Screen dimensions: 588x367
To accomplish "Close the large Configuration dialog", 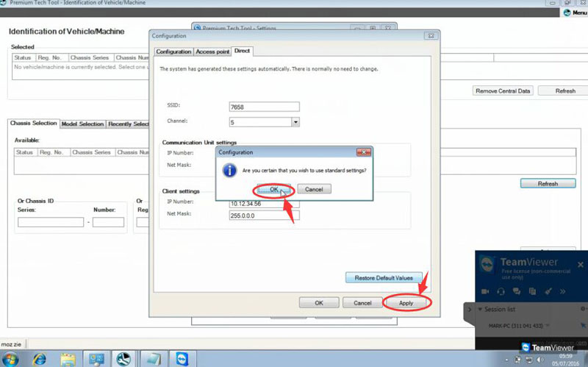I will point(431,35).
